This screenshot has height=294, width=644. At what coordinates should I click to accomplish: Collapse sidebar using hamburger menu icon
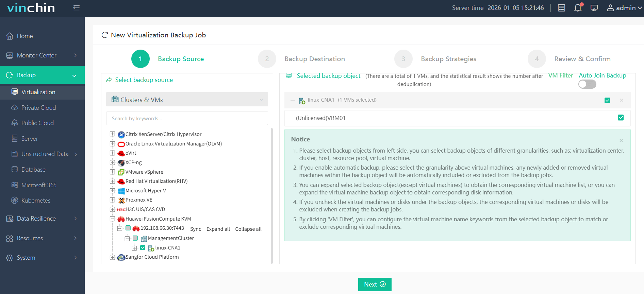coord(77,8)
